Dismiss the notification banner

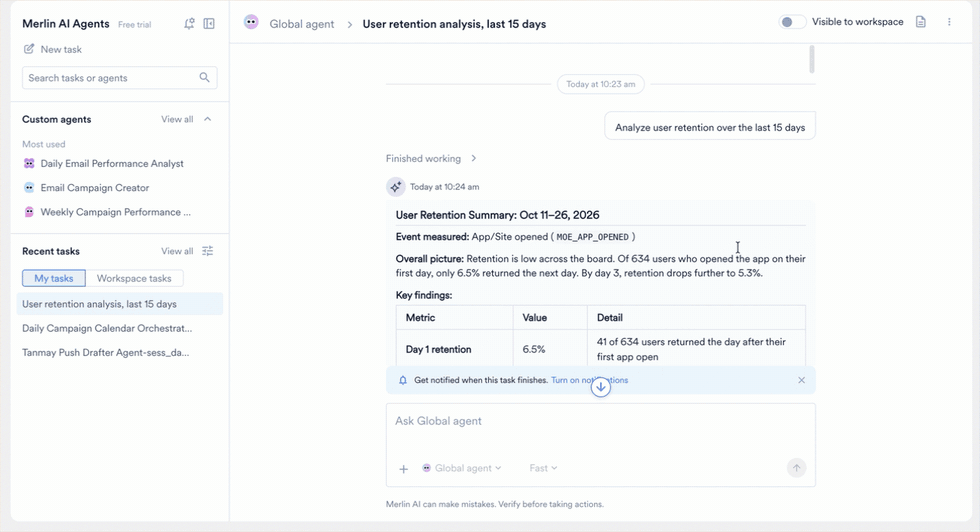tap(801, 380)
